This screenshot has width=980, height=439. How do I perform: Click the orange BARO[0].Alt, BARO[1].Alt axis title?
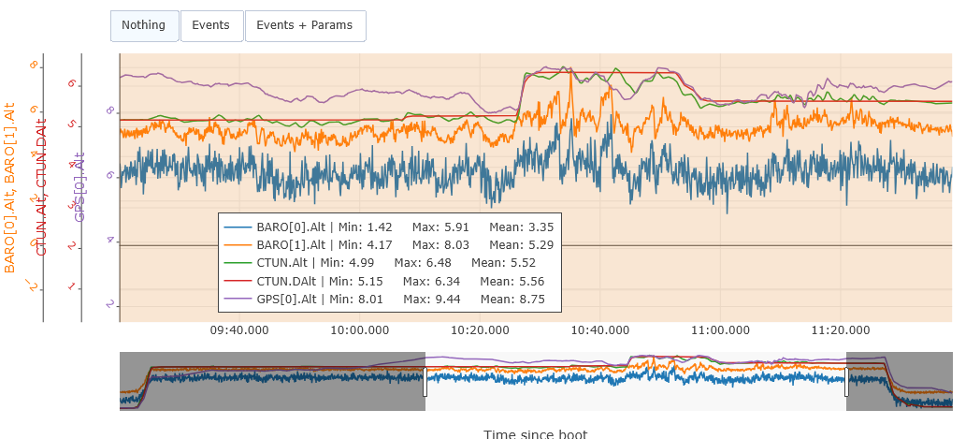(x=10, y=187)
